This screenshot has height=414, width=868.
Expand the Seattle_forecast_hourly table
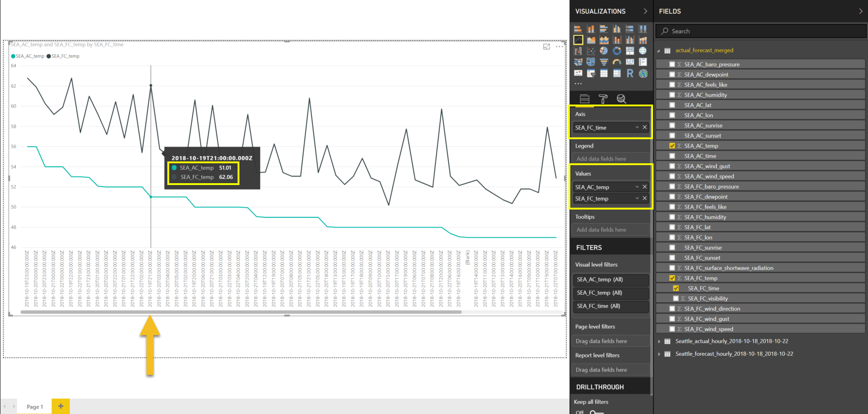(659, 354)
